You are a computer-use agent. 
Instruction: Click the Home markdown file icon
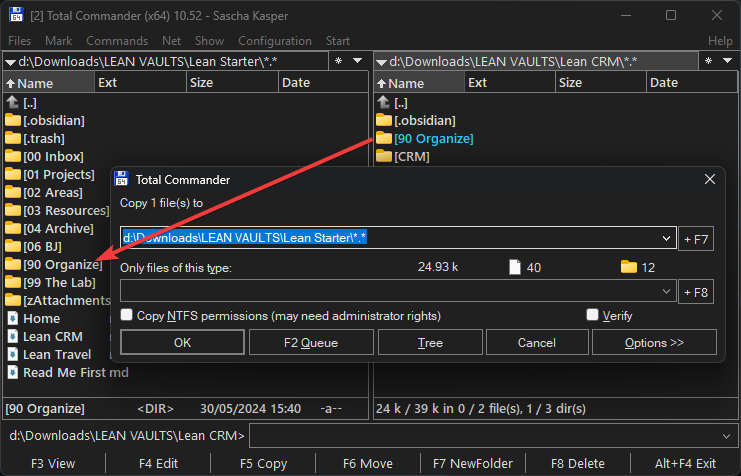coord(13,319)
